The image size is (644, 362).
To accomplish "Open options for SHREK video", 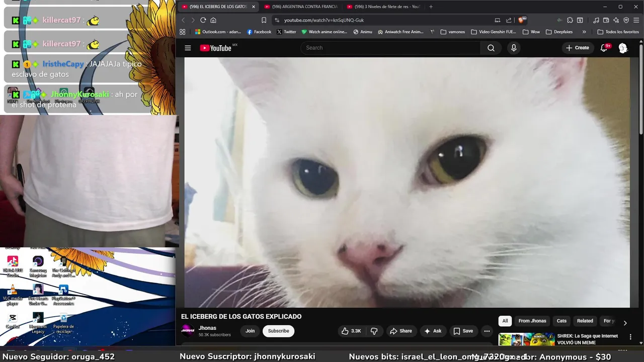I will (630, 337).
